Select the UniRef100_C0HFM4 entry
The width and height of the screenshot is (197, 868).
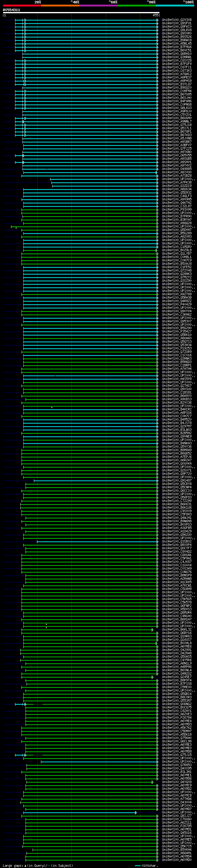pos(177,91)
